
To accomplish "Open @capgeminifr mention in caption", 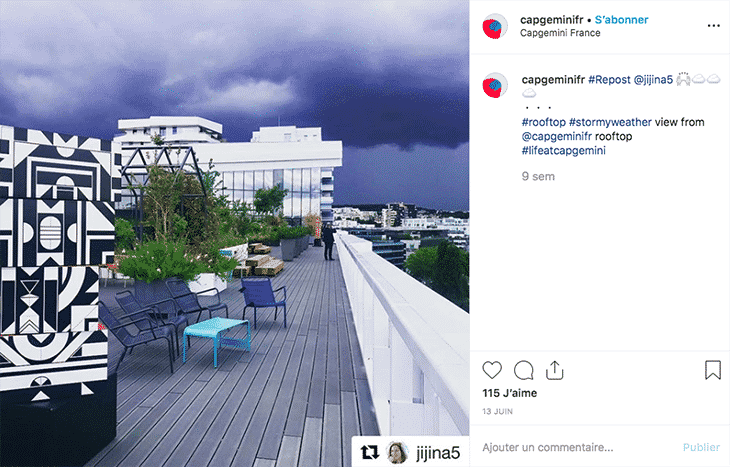I will [557, 136].
